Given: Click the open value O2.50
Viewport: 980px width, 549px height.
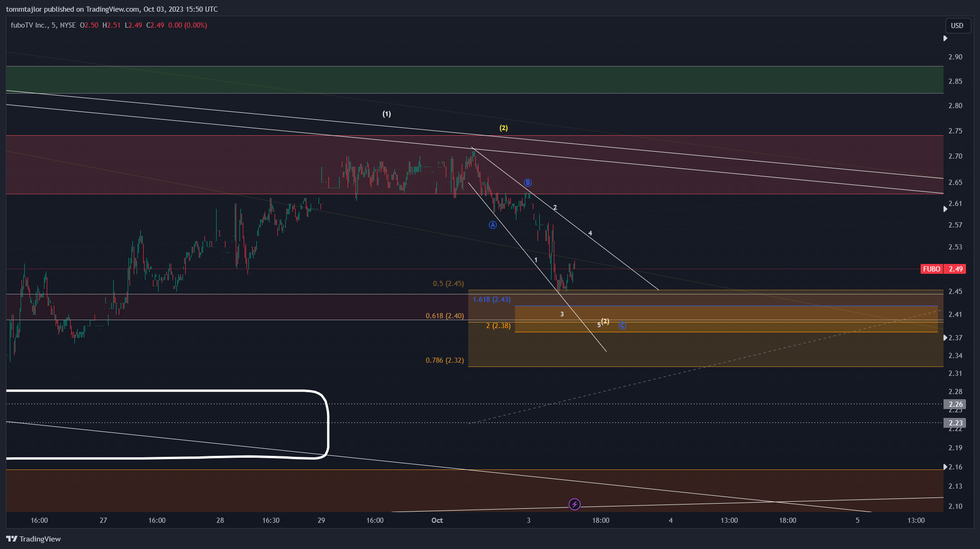Looking at the screenshot, I should [89, 25].
